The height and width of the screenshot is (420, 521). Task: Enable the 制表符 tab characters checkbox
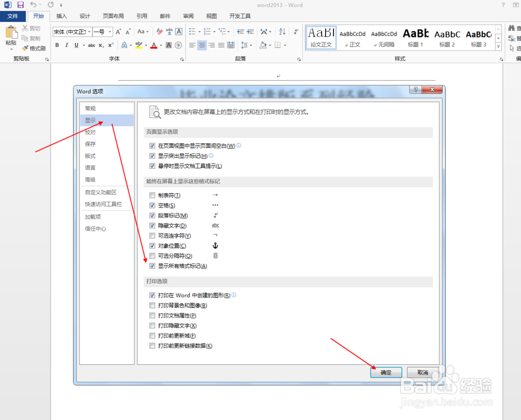click(x=152, y=195)
